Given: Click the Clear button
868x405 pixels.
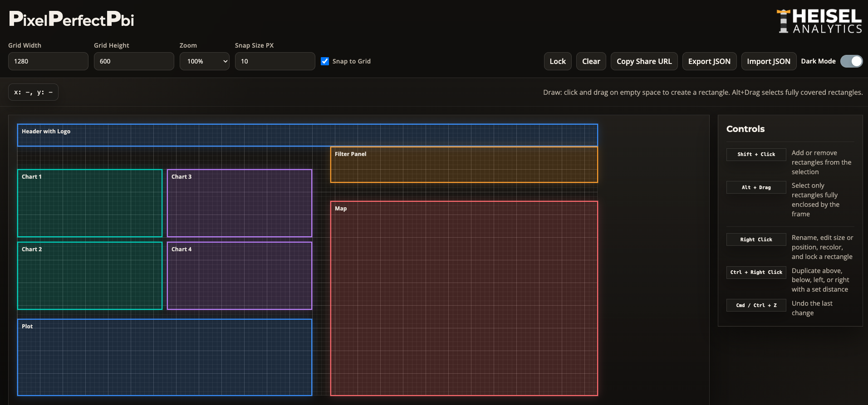Looking at the screenshot, I should pos(591,61).
